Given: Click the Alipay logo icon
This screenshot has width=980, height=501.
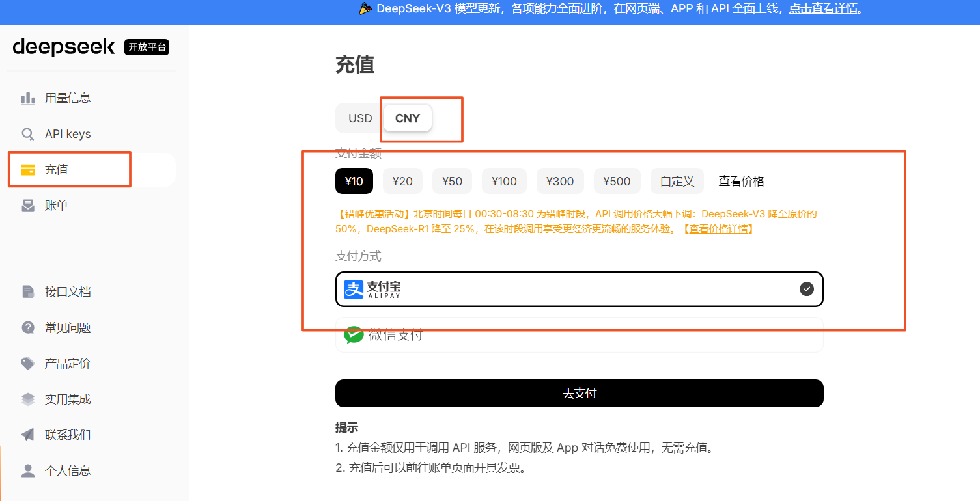Looking at the screenshot, I should pyautogui.click(x=354, y=289).
